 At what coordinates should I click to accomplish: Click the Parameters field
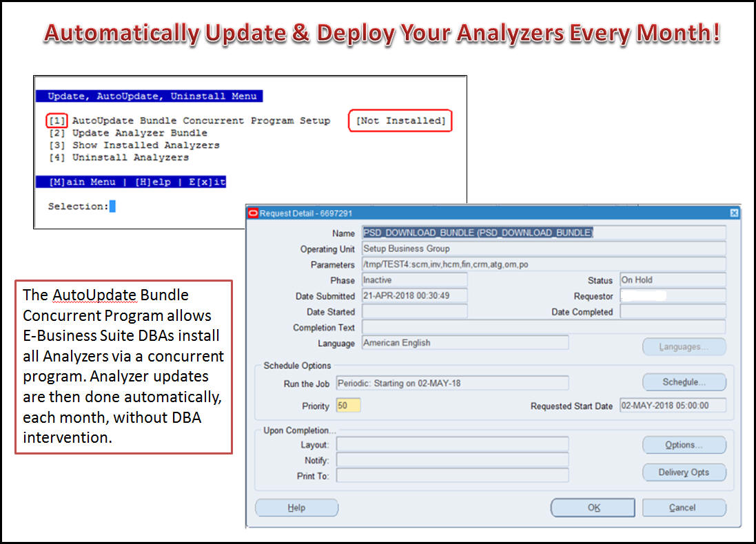coord(544,264)
